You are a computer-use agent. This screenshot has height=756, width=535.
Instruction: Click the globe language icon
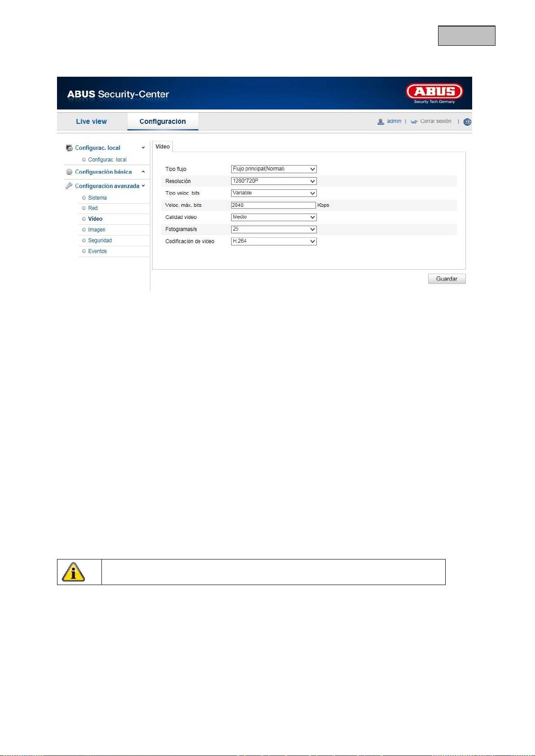[467, 122]
